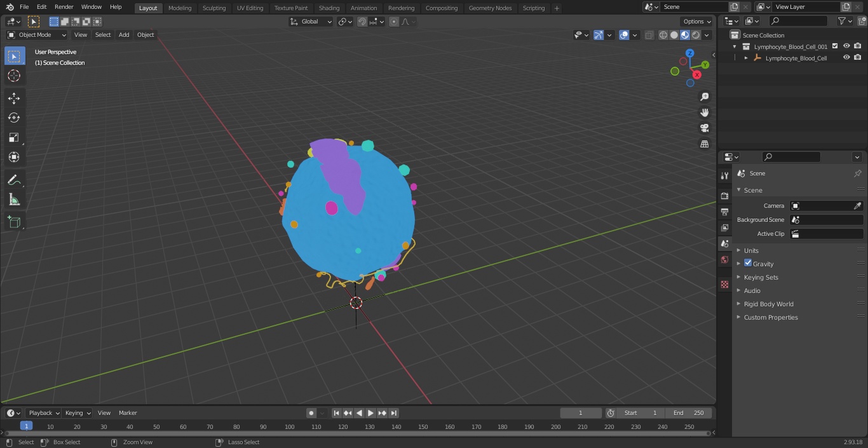Open the File menu
This screenshot has height=448, width=868.
click(24, 7)
